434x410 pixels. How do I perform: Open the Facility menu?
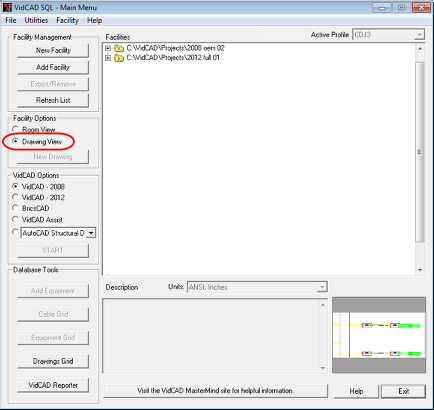click(67, 20)
